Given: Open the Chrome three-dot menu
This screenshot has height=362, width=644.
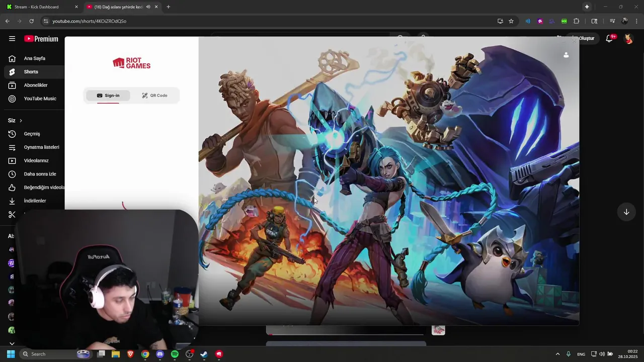Looking at the screenshot, I should [637, 21].
